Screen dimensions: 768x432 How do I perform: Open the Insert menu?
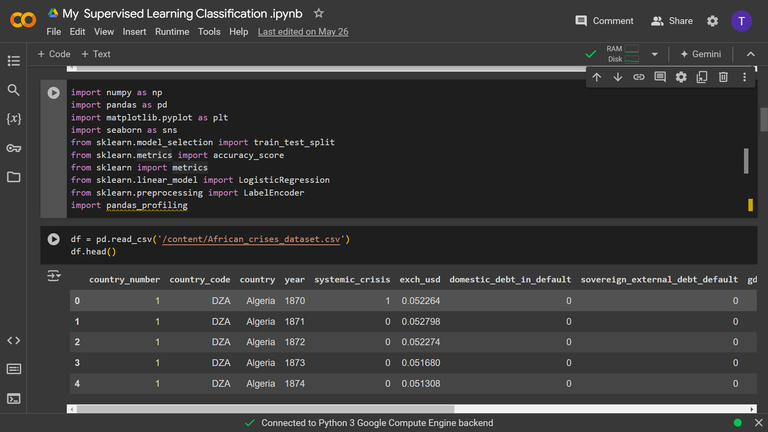[134, 32]
